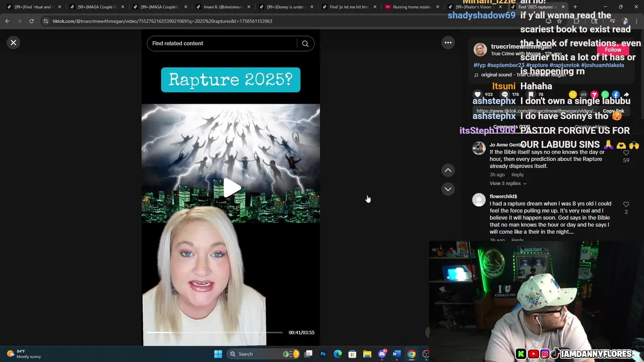The image size is (644, 362).
Task: Like the video with the heart icon
Action: click(x=477, y=95)
